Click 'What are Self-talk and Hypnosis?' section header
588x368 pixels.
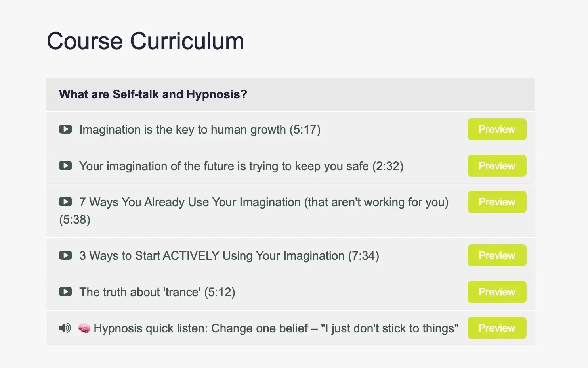pos(153,94)
